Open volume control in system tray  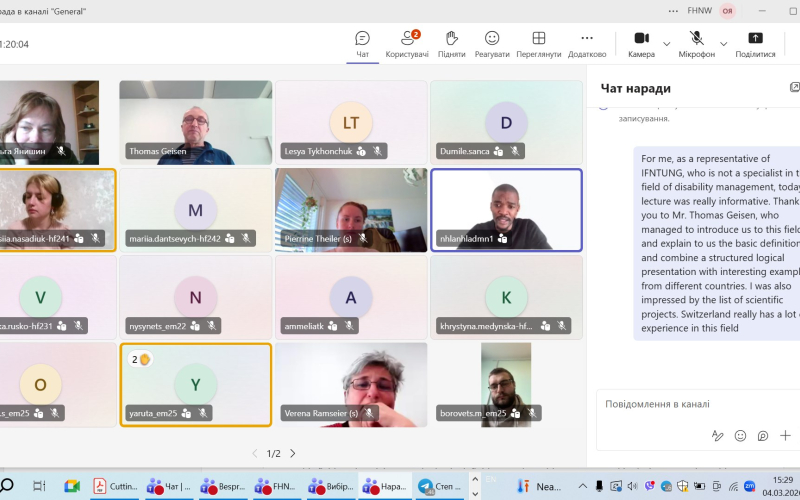633,486
